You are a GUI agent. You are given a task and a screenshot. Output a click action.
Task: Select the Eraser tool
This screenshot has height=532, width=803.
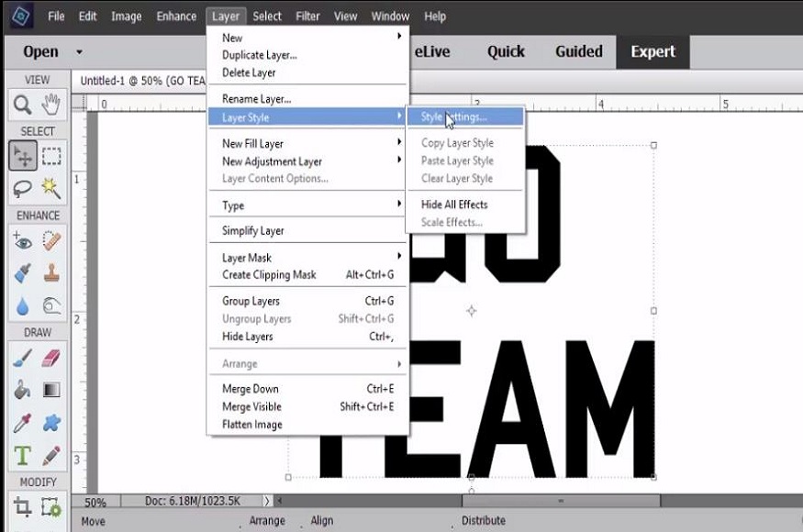pyautogui.click(x=51, y=358)
